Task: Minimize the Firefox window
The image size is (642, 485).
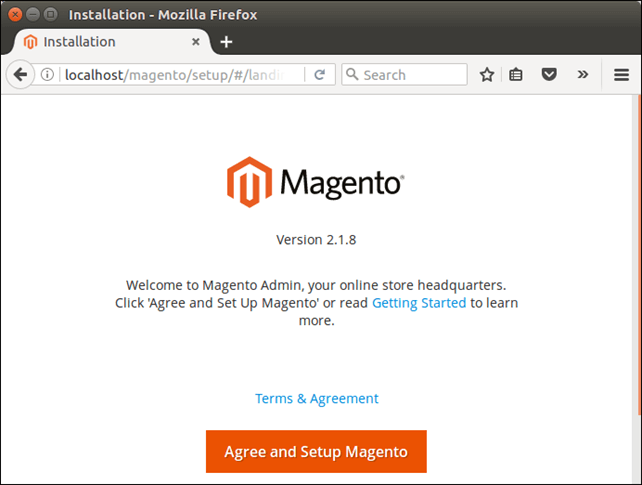Action: (33, 15)
